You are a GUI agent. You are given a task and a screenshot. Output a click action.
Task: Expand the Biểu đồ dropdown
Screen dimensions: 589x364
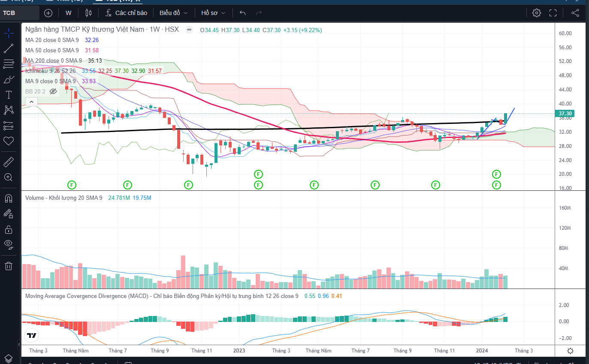[x=173, y=13]
